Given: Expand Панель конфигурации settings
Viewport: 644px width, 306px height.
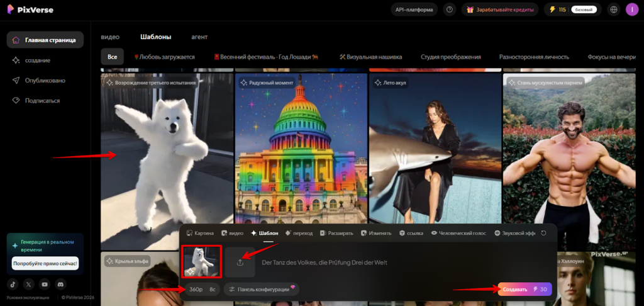Looking at the screenshot, I should (261, 289).
